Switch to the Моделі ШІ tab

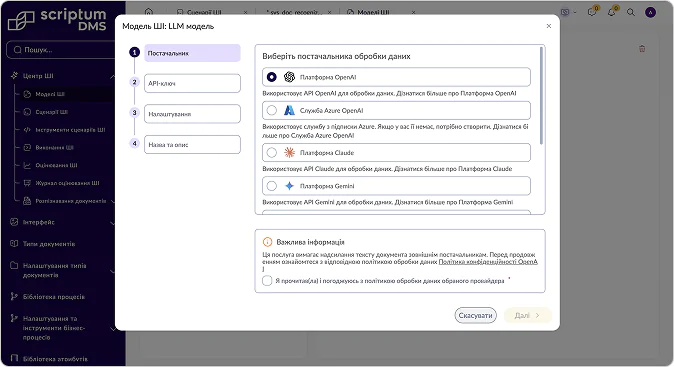tap(373, 12)
